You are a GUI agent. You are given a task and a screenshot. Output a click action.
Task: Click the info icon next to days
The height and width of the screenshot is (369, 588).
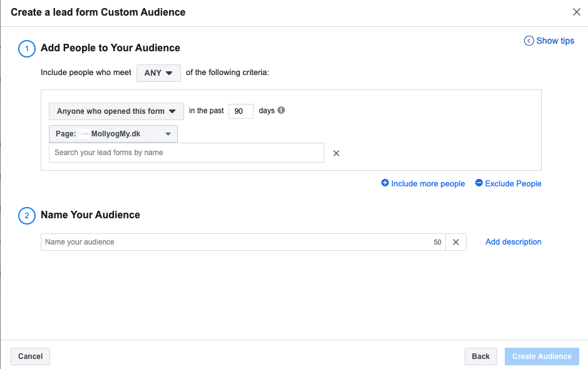pos(281,110)
